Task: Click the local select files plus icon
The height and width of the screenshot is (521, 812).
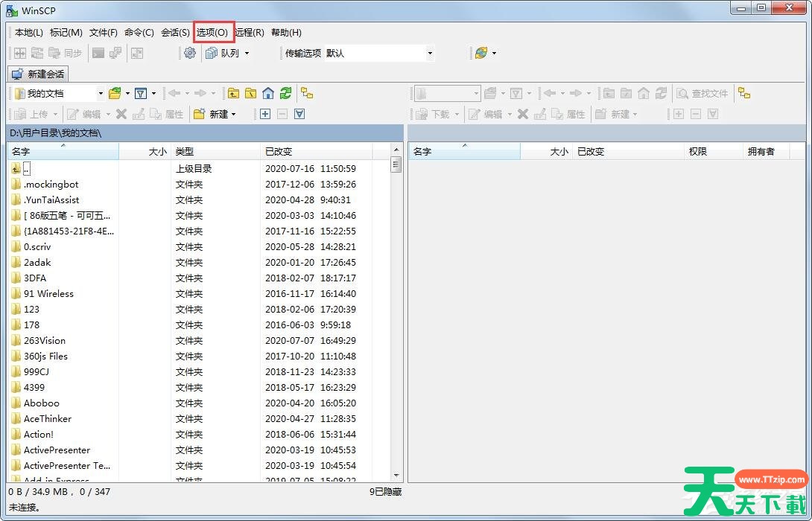Action: tap(265, 114)
